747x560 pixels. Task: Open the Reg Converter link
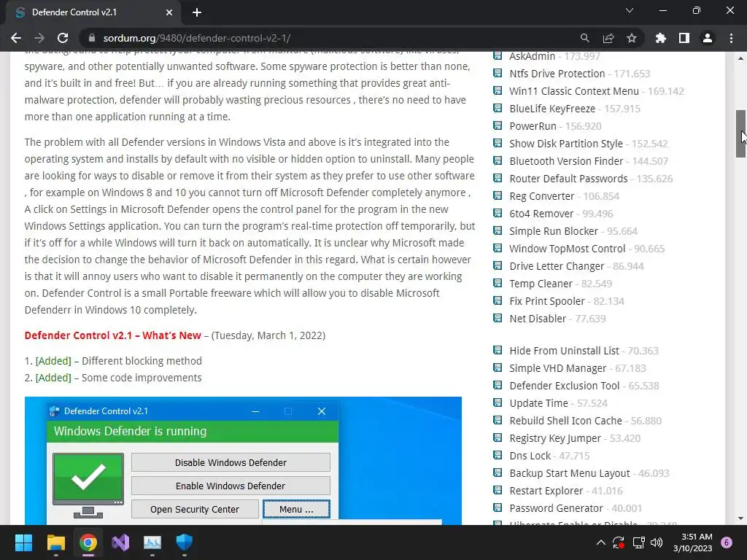pyautogui.click(x=542, y=196)
